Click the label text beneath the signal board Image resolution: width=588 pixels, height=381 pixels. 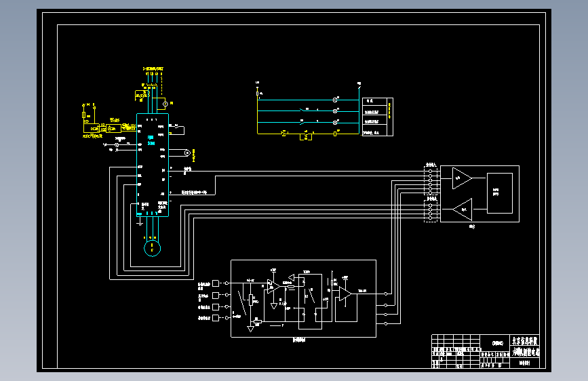pyautogui.click(x=299, y=340)
